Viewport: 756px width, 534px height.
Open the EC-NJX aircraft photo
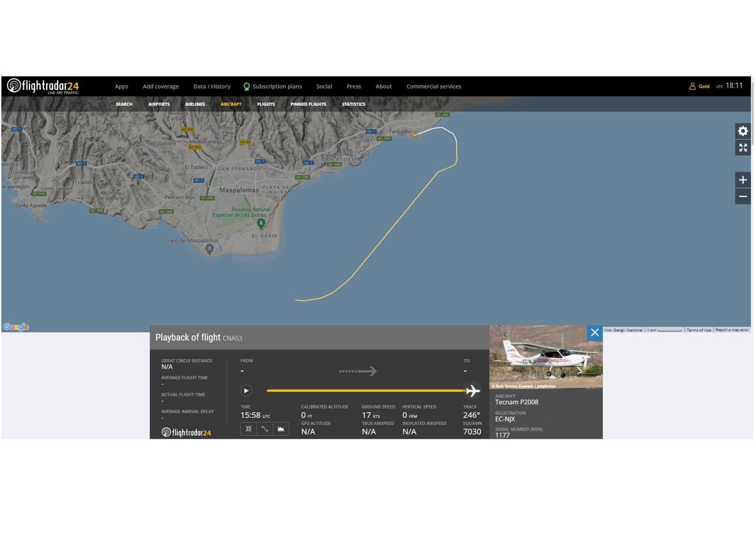tap(546, 357)
